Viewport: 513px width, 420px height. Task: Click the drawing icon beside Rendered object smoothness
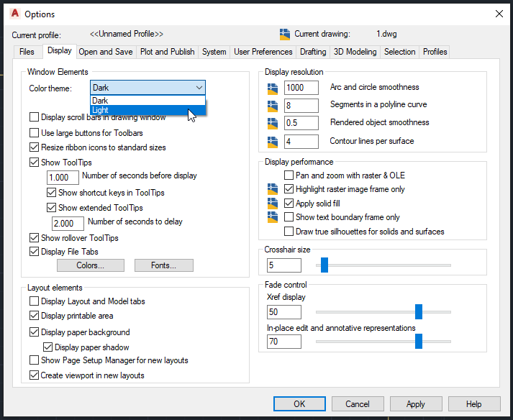point(273,123)
